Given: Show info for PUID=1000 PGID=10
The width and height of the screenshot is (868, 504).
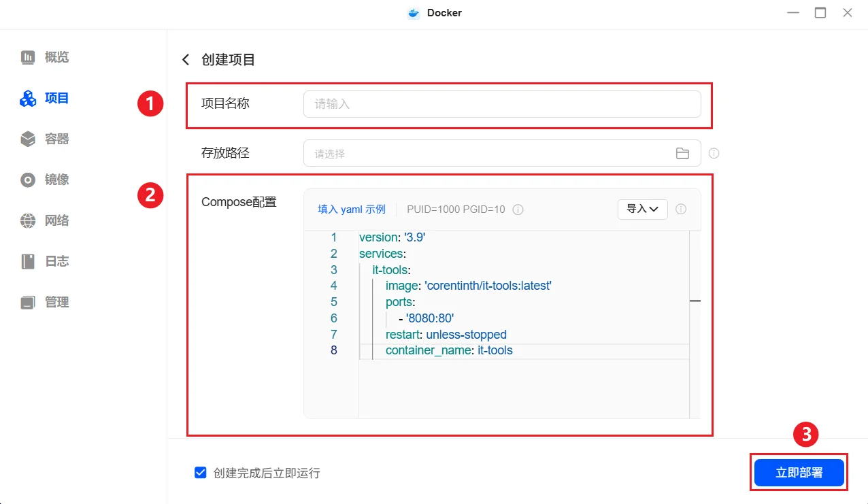Looking at the screenshot, I should (x=518, y=209).
